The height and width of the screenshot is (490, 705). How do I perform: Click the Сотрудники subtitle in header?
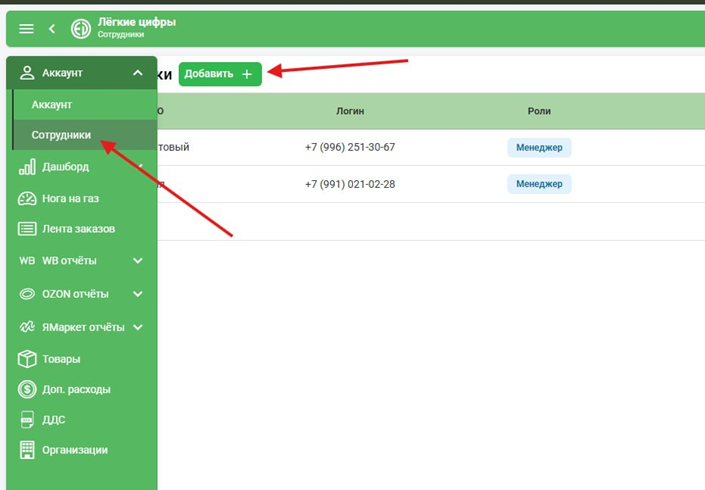(x=121, y=35)
